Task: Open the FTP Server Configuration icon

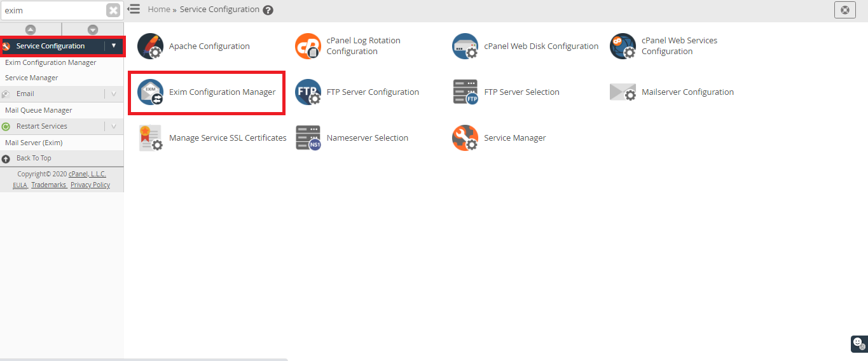Action: coord(308,92)
